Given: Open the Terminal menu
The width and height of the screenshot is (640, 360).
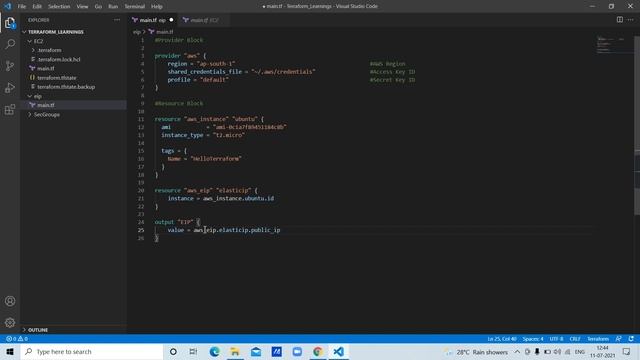Looking at the screenshot, I should coord(135,7).
